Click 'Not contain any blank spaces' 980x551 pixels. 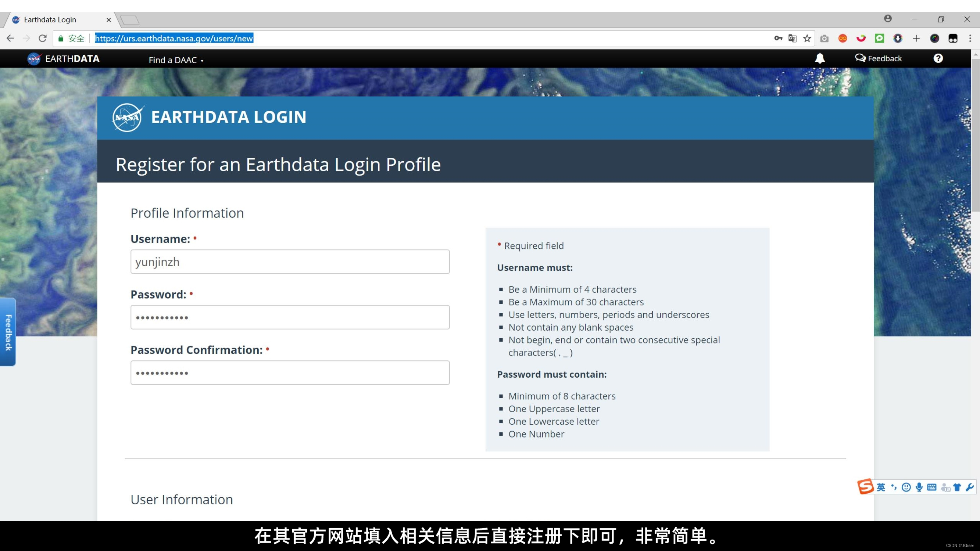pyautogui.click(x=571, y=327)
